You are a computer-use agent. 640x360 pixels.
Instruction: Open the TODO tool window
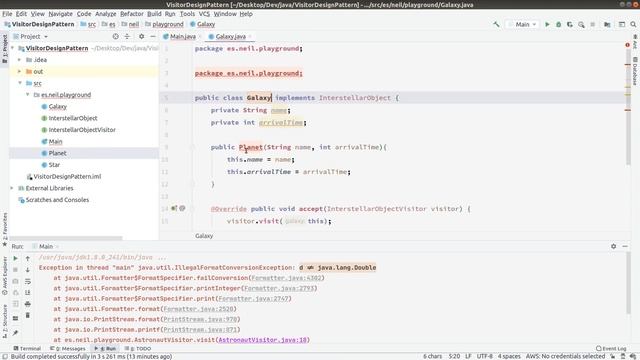click(138, 349)
